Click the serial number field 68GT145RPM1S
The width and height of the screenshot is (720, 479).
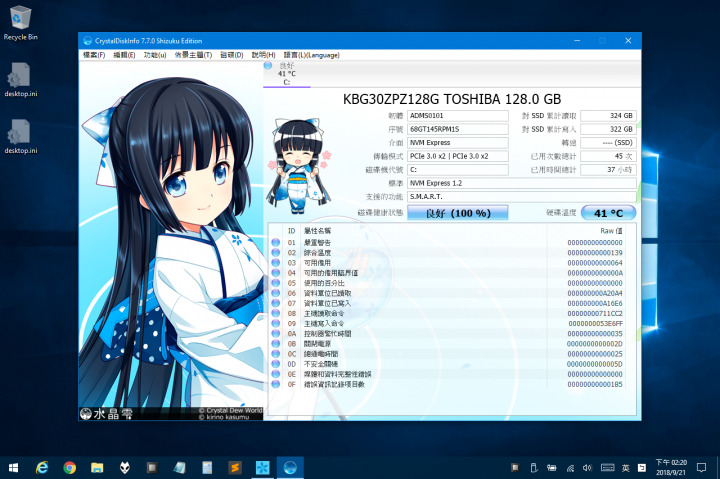click(458, 129)
